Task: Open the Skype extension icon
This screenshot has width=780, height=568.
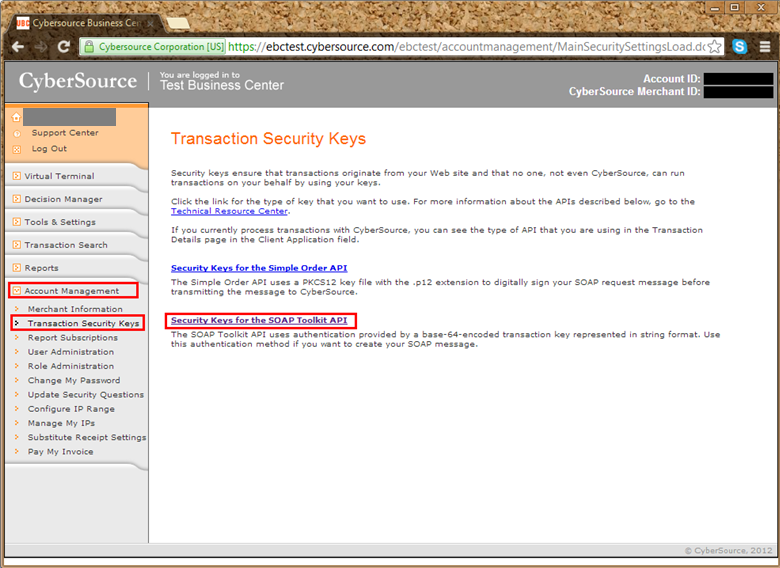Action: pos(740,47)
